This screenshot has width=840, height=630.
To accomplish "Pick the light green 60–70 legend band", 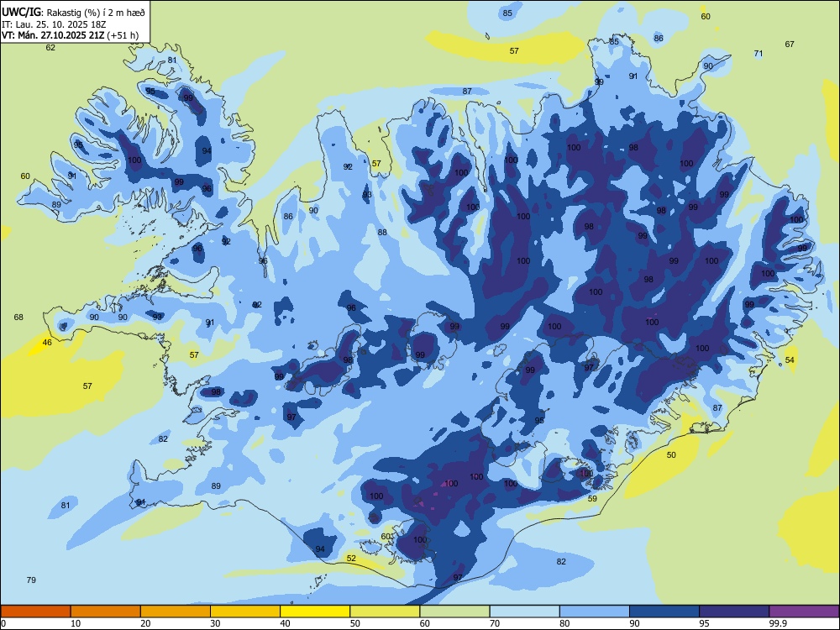I will [x=454, y=612].
